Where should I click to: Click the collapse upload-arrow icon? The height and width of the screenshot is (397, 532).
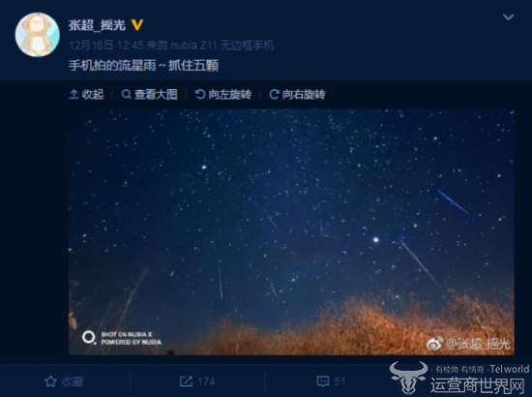pos(74,94)
